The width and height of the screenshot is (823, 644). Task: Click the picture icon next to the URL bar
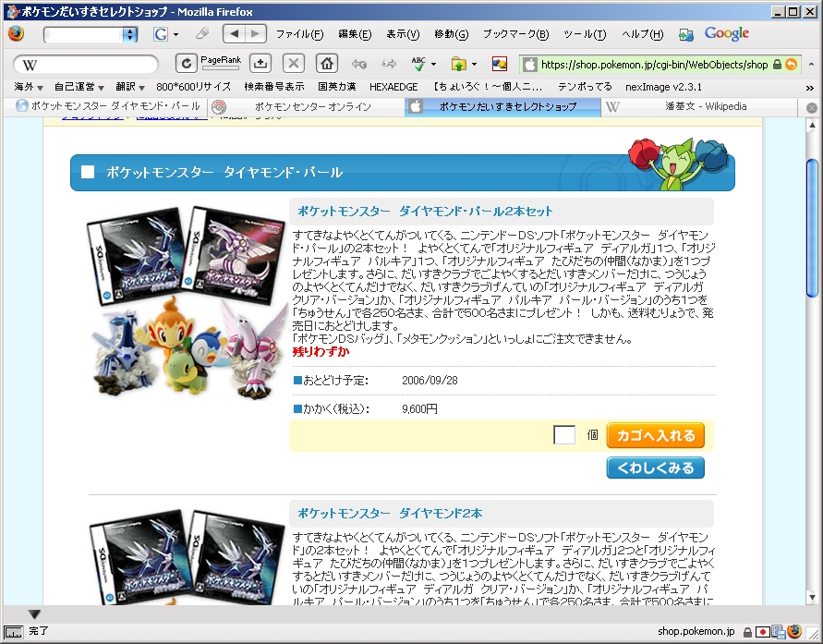(x=499, y=64)
